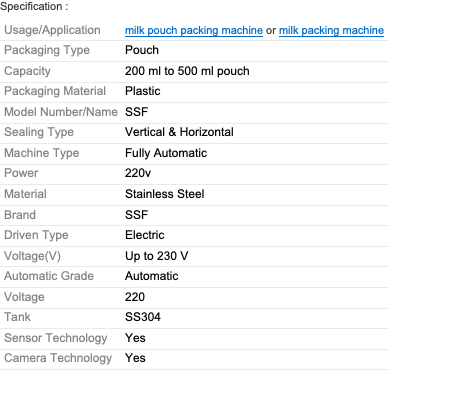Select the Model Number/Name label
Screen dimensions: 451x399
coord(61,112)
